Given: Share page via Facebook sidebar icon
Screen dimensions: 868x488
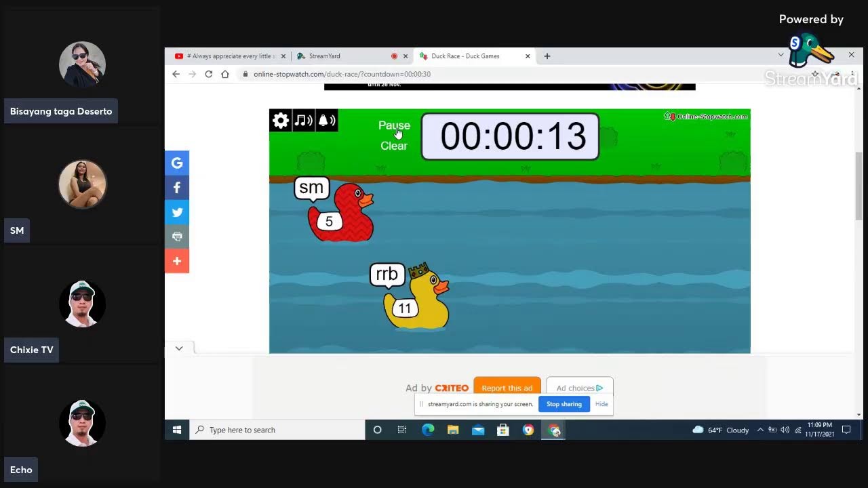Looking at the screenshot, I should pos(177,188).
